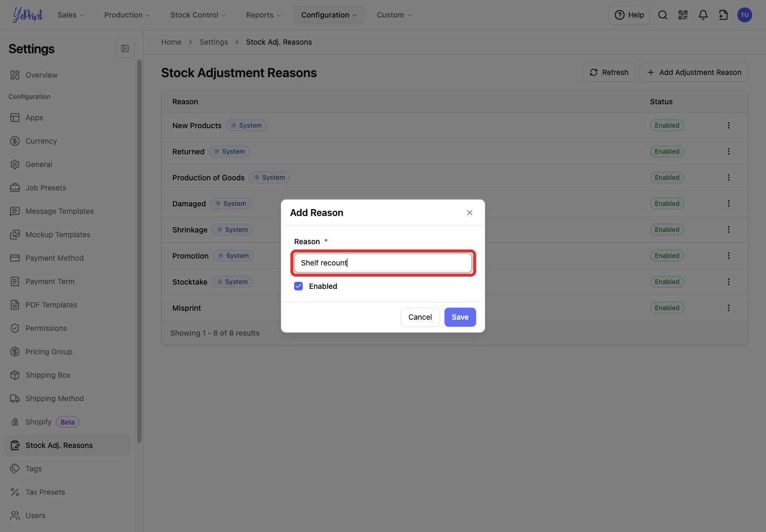
Task: Open the QR code scanner icon
Action: coord(683,15)
